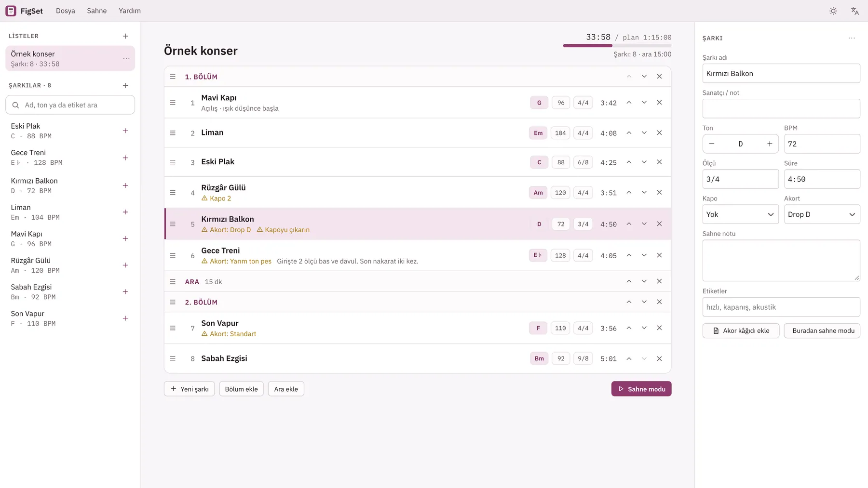Open the Dosya menu
Screen dimensions: 868x488
tap(66, 11)
